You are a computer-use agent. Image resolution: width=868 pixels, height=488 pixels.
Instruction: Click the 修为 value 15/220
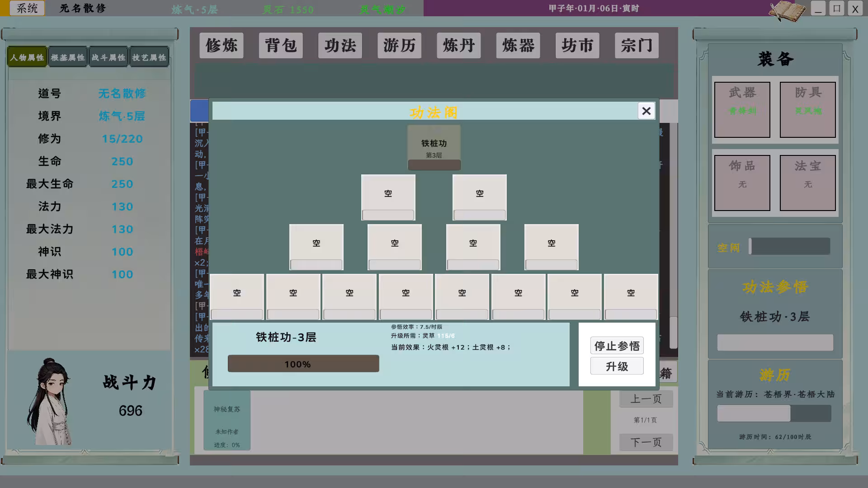coord(122,139)
